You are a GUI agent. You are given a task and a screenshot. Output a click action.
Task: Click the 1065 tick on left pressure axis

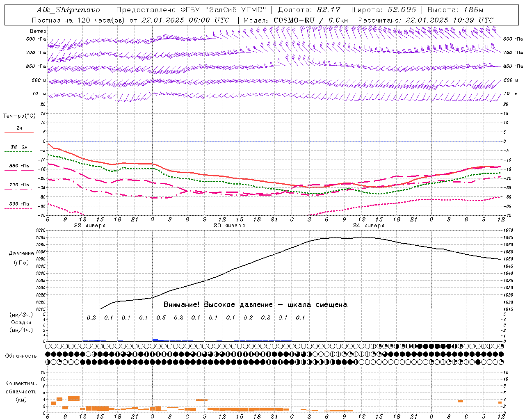click(x=41, y=237)
